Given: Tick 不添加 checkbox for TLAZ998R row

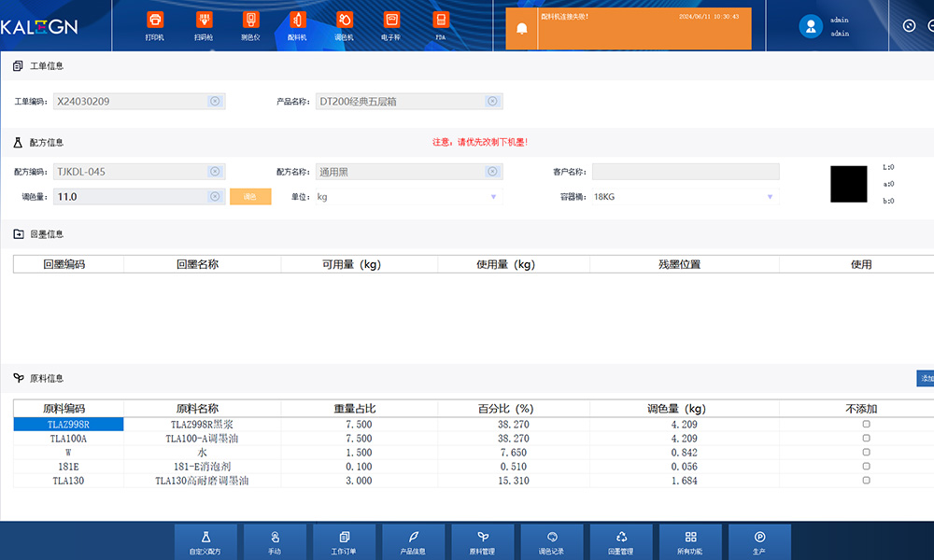Looking at the screenshot, I should 866,425.
